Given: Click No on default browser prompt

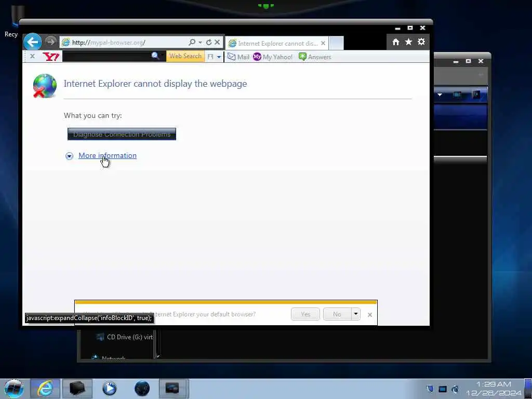Looking at the screenshot, I should tap(337, 314).
